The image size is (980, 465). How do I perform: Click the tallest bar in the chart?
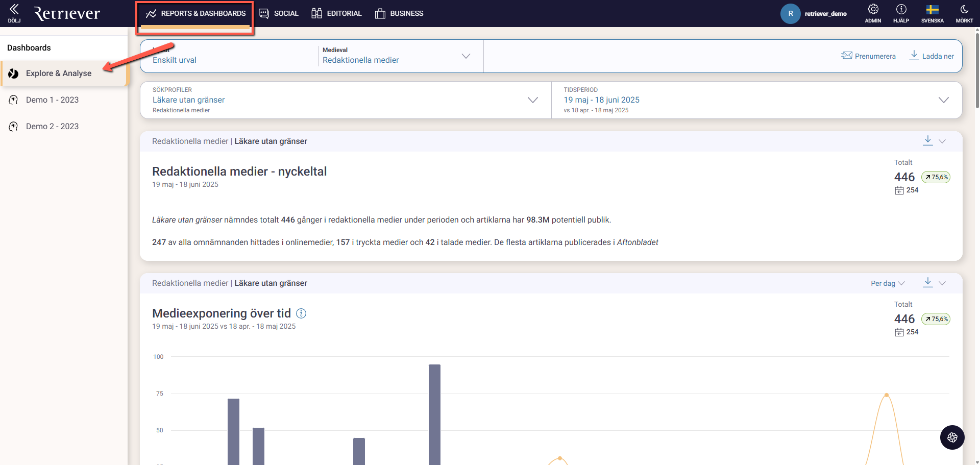click(x=434, y=414)
